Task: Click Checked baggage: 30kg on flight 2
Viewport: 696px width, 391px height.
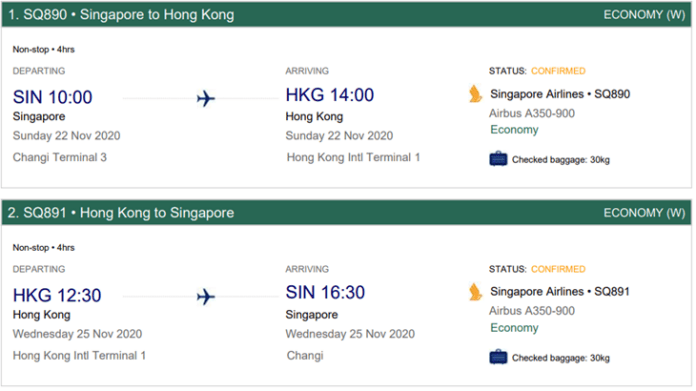Action: click(x=561, y=358)
